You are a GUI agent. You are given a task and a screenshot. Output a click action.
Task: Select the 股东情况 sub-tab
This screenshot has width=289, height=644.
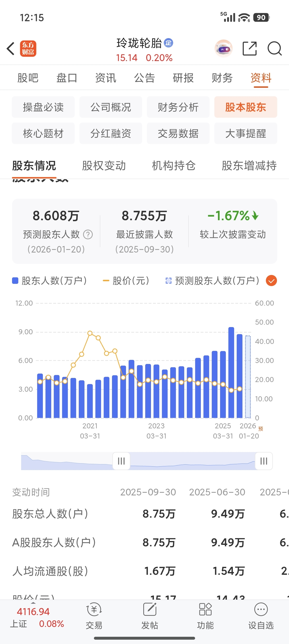[x=34, y=165]
